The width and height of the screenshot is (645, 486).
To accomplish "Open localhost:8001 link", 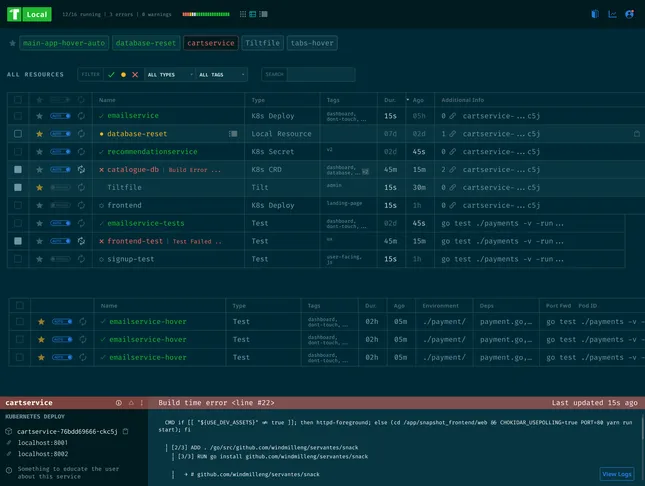I will [43, 443].
